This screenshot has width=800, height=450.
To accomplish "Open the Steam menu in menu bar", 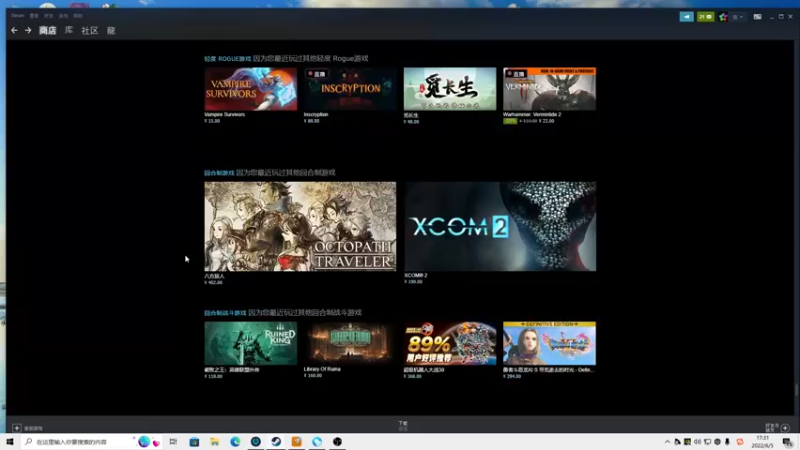I will [17, 16].
